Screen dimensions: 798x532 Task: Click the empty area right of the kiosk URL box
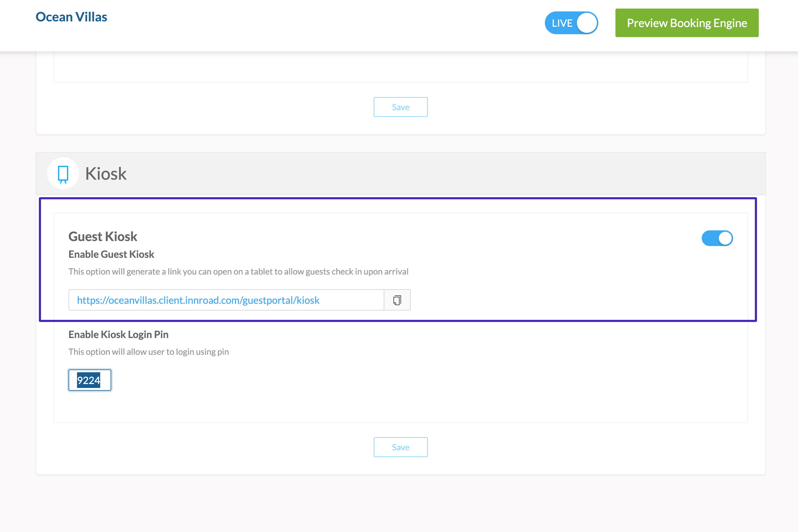click(x=571, y=300)
